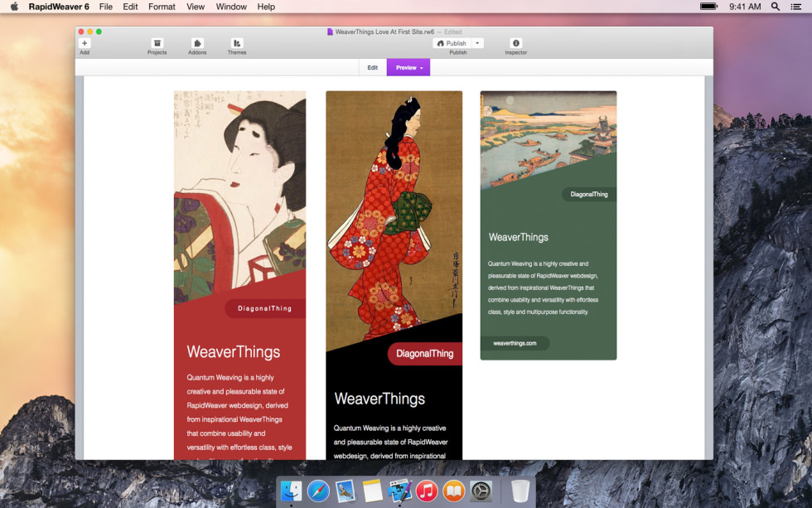Click the battery status icon
This screenshot has height=508, width=812.
pos(708,7)
